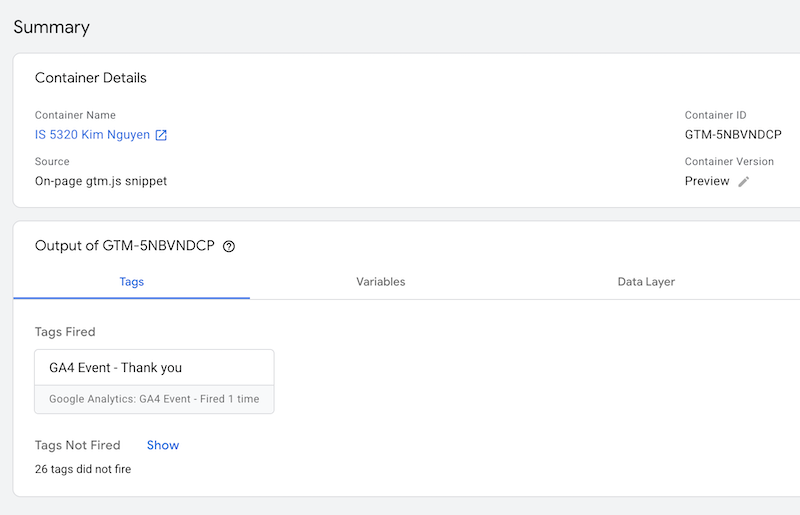Click the Container Version field label
This screenshot has height=515, width=800.
[729, 161]
